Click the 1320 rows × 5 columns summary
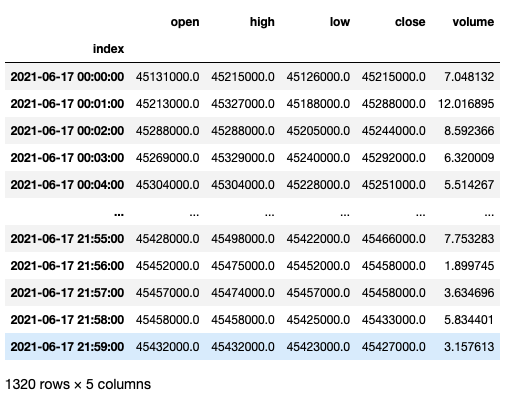The height and width of the screenshot is (397, 508). [78, 384]
